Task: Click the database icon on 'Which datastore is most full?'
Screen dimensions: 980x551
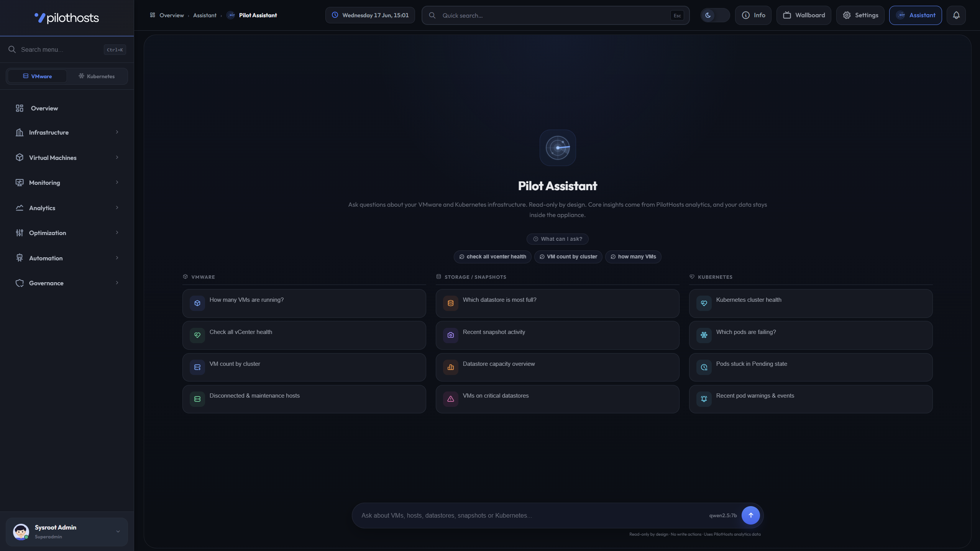Action: pyautogui.click(x=451, y=303)
